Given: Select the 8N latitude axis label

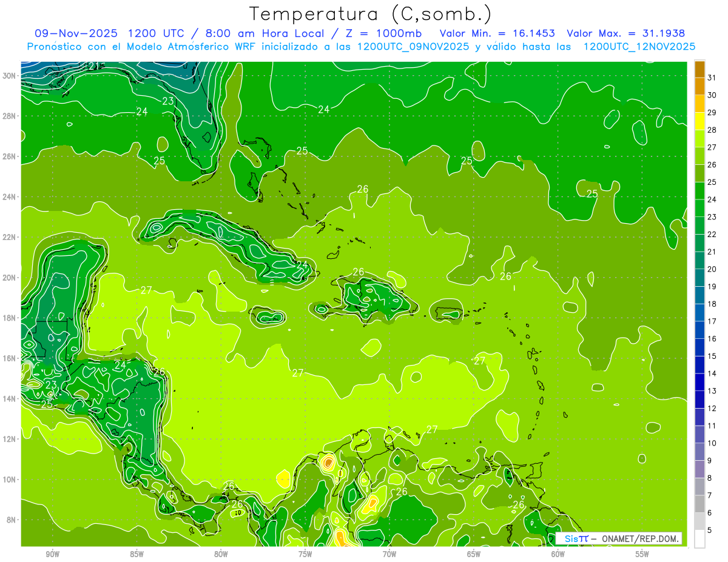Looking at the screenshot, I should (11, 520).
